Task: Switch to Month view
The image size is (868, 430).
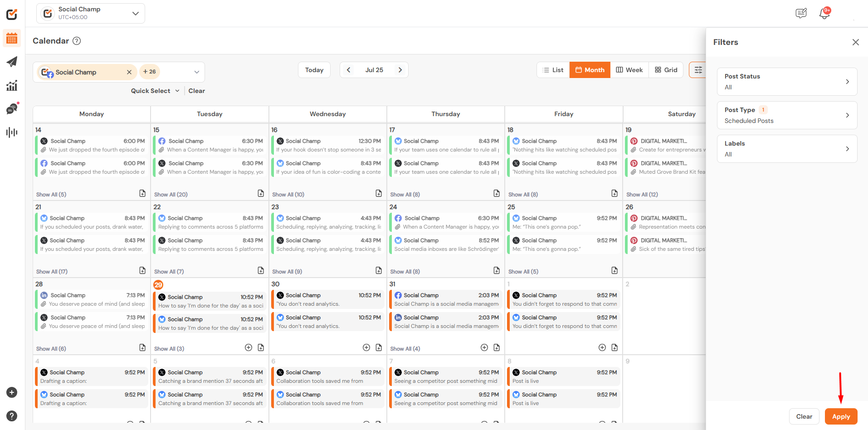Action: pyautogui.click(x=590, y=70)
